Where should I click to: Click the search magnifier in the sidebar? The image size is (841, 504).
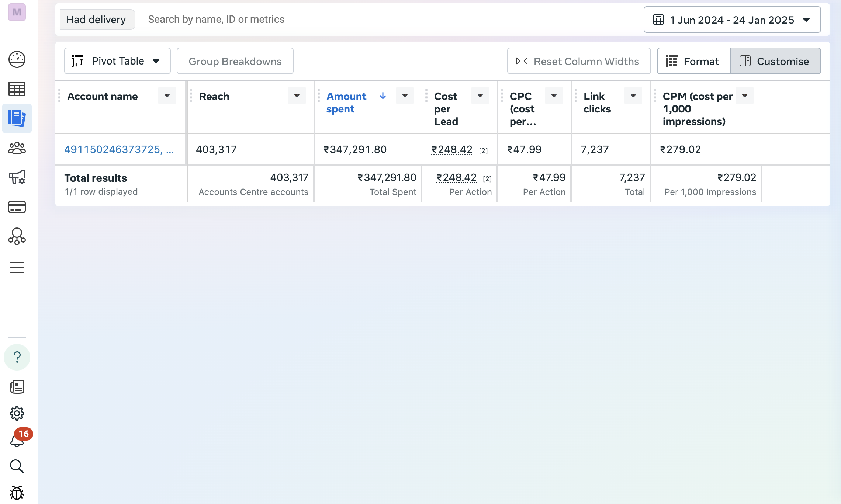pos(17,466)
